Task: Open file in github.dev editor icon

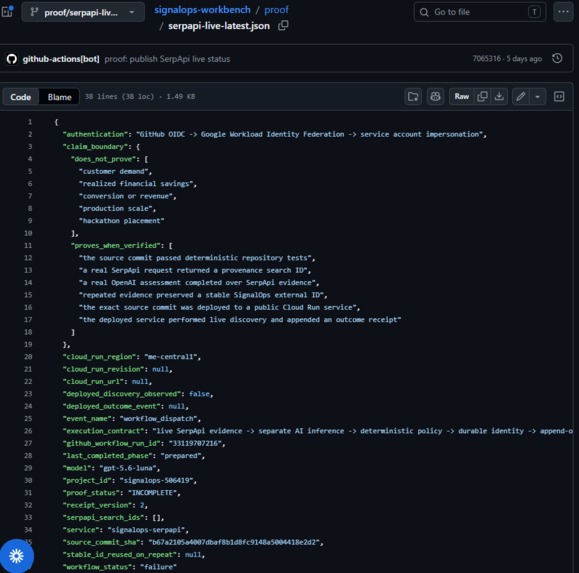Action: (413, 97)
